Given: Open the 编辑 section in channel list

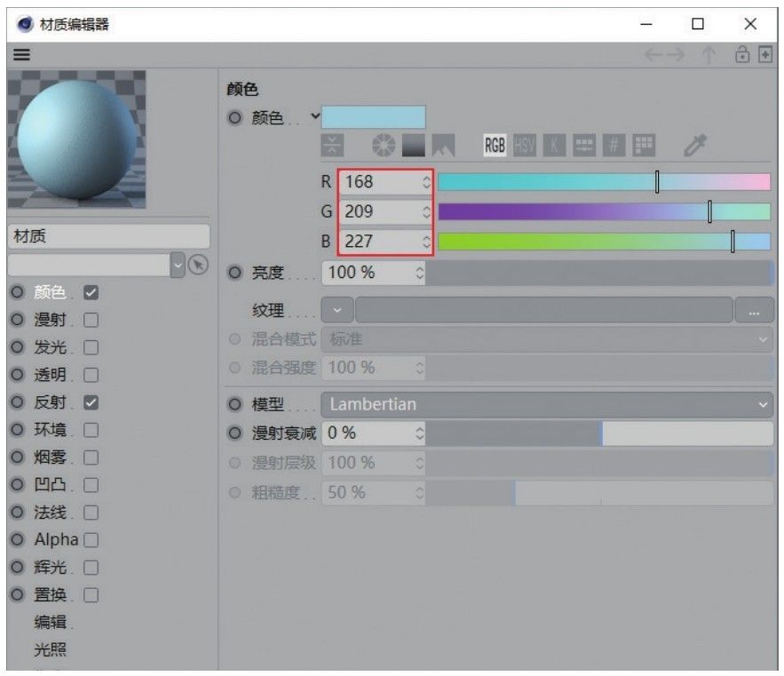Looking at the screenshot, I should coord(50,622).
